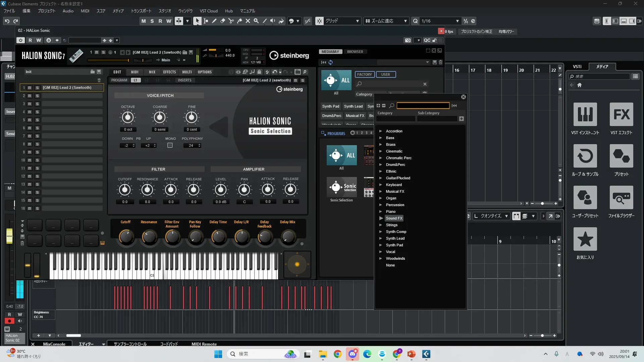Open the VST Instruments tile in the Media panel
644x362 pixels.
point(585,115)
